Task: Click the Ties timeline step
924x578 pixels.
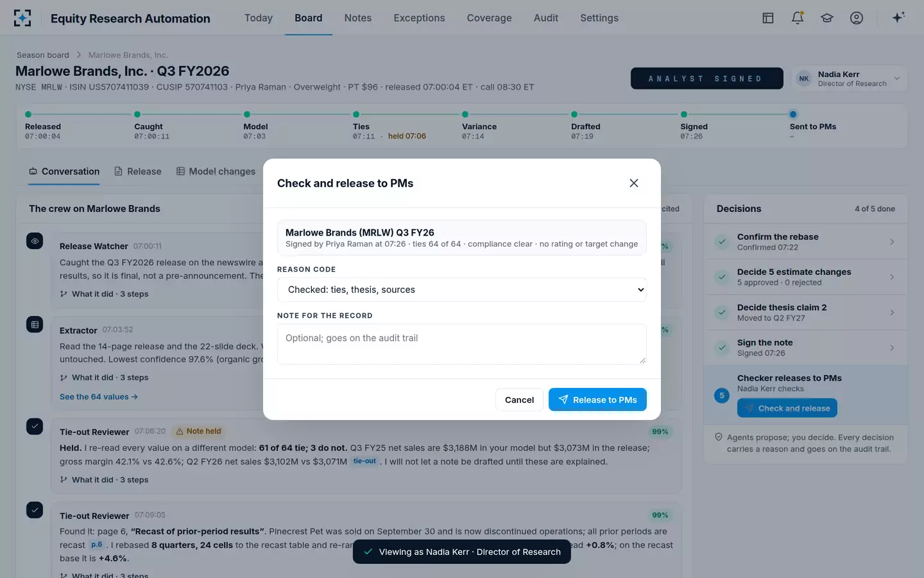Action: pyautogui.click(x=389, y=127)
